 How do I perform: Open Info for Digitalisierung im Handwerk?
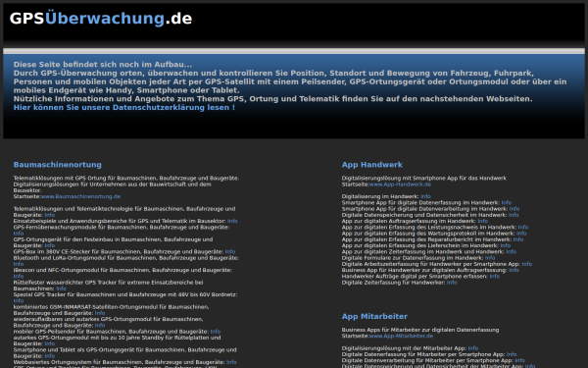pyautogui.click(x=425, y=196)
